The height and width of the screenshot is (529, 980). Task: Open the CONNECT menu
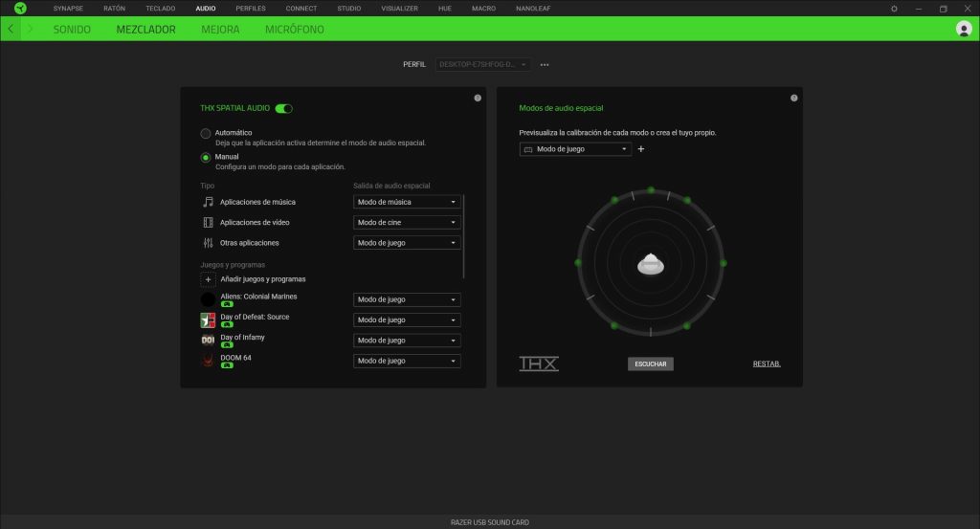[x=301, y=9]
